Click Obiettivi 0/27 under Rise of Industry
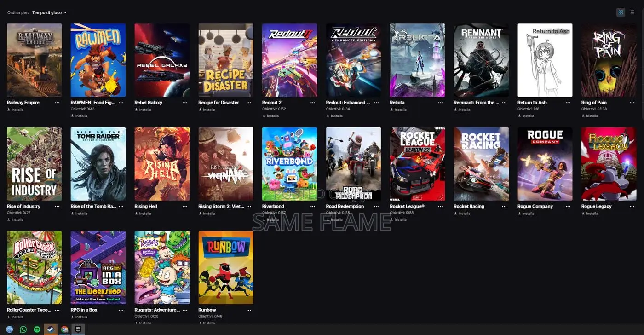The height and width of the screenshot is (335, 644). (x=18, y=213)
